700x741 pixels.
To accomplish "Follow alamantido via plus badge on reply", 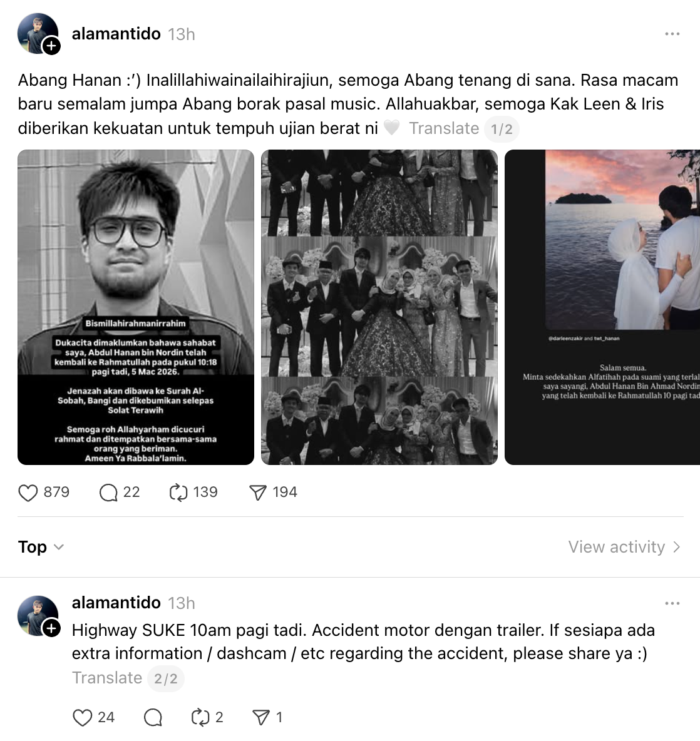I will [x=51, y=628].
